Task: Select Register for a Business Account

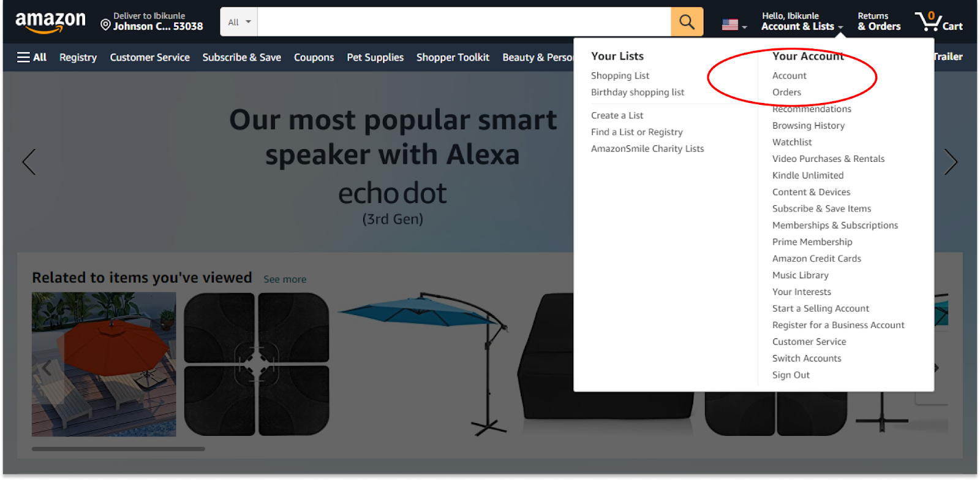Action: (x=838, y=325)
